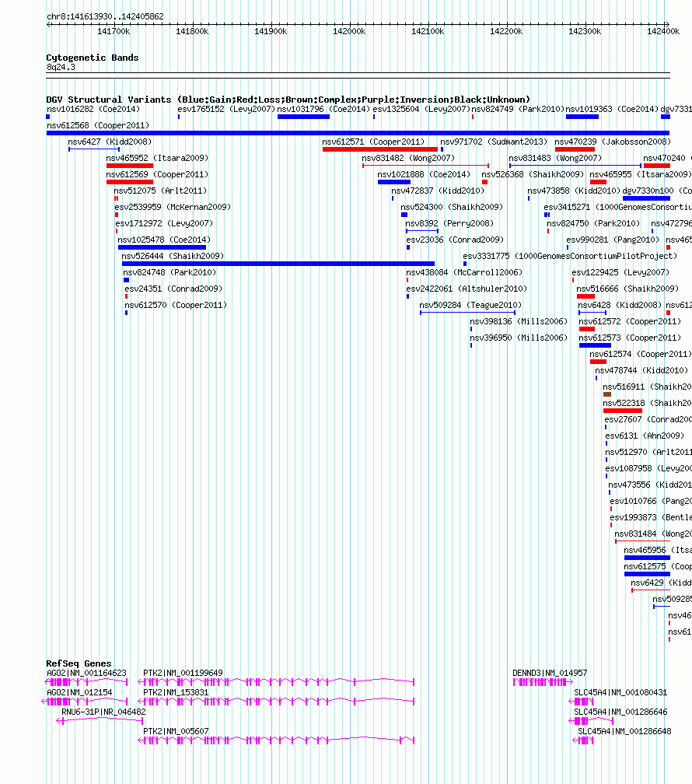The image size is (692, 784).
Task: Click the chr8:141613930..142405862 coordinates label
Action: (105, 16)
